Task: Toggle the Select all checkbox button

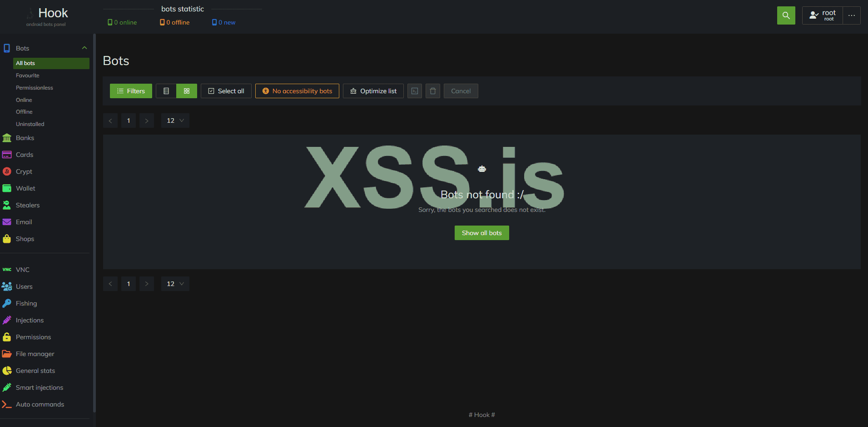Action: [x=226, y=91]
